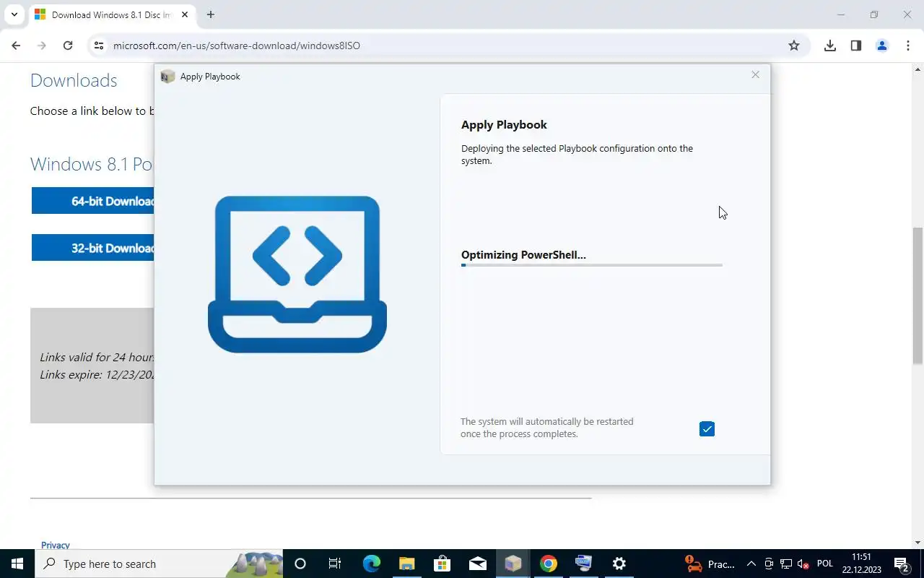Bookmark this page with star icon
924x578 pixels.
click(x=794, y=46)
